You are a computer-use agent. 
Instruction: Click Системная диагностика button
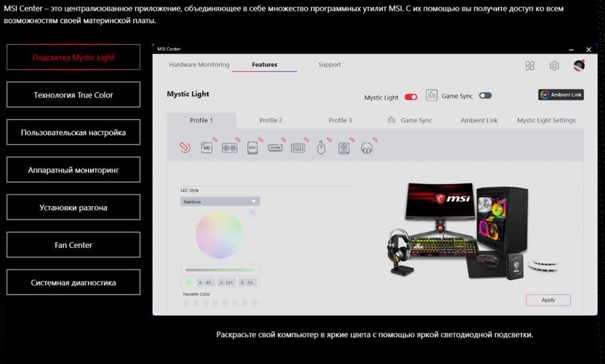(73, 282)
